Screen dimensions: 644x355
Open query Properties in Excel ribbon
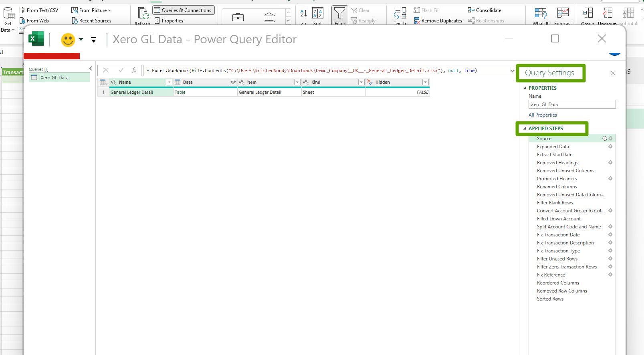coord(169,21)
